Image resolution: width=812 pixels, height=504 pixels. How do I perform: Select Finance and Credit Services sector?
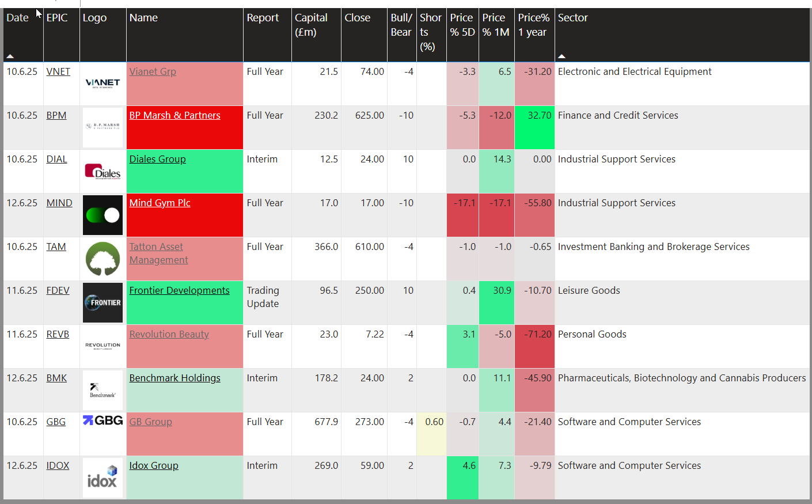682,127
